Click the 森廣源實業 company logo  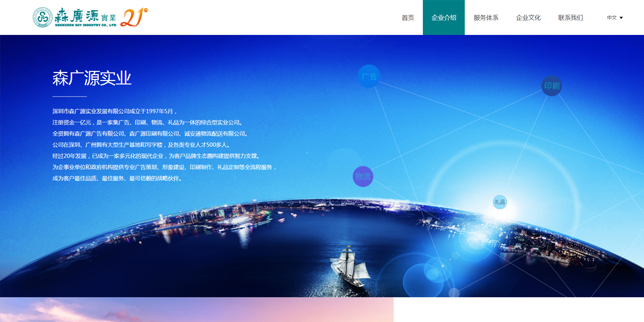click(x=75, y=17)
